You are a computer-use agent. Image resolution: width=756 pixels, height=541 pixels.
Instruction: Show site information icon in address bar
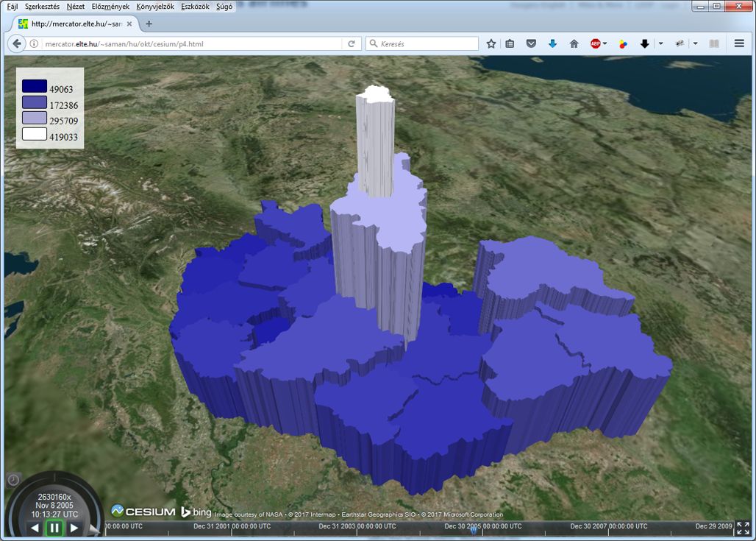click(35, 43)
